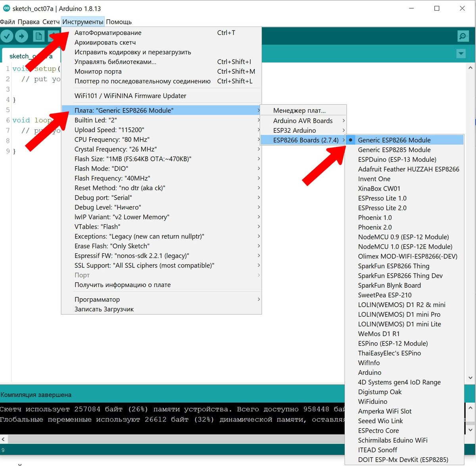Click the console horizontal scrollbar track
Image resolution: width=476 pixels, height=466 pixels.
[176, 439]
